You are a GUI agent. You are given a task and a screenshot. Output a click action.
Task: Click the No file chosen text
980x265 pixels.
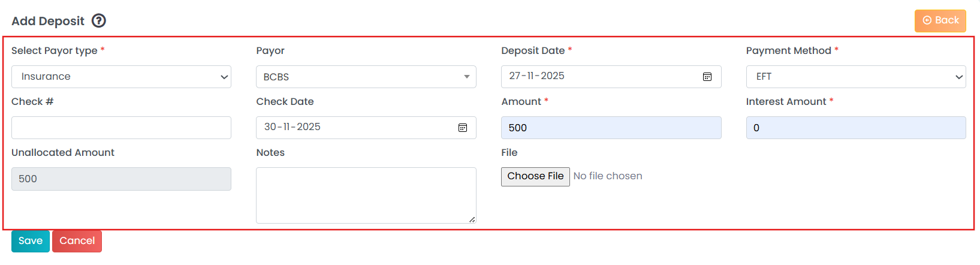click(608, 176)
